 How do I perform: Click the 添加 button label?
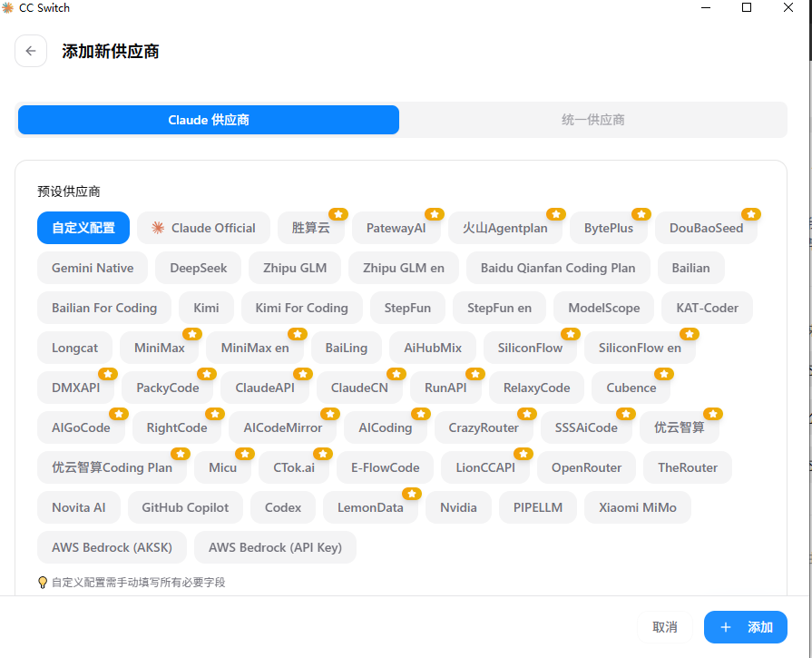[759, 627]
